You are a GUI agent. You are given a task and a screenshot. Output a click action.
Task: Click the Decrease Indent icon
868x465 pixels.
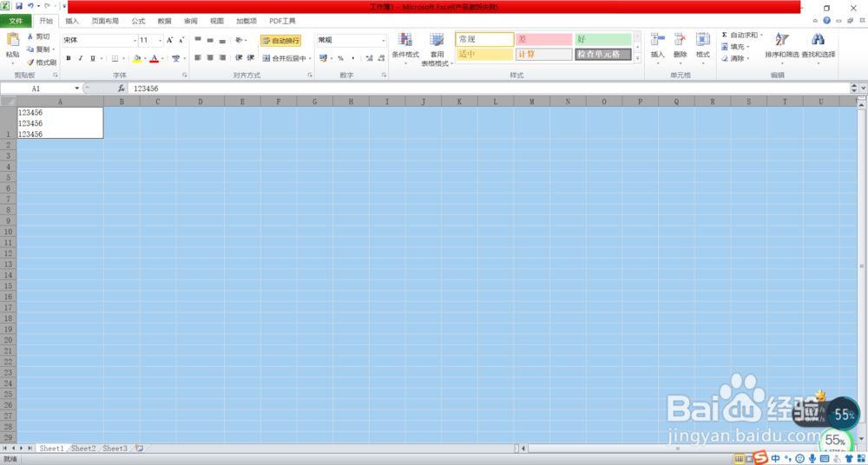click(239, 57)
